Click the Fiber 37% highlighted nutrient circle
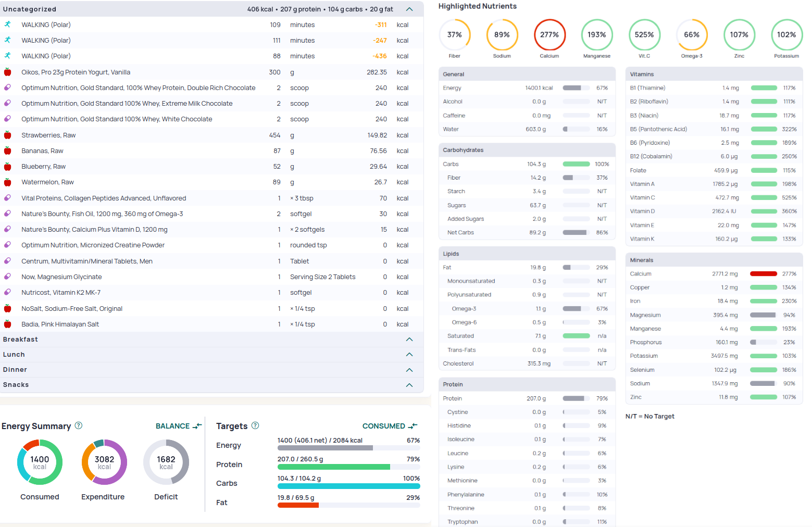Image resolution: width=812 pixels, height=527 pixels. pyautogui.click(x=455, y=35)
